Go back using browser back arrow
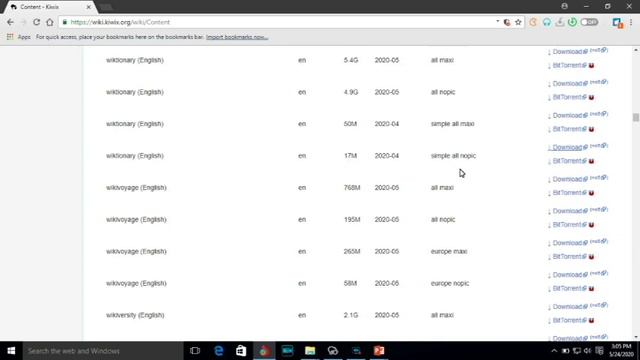Viewport: 640px width, 360px height. [10, 22]
